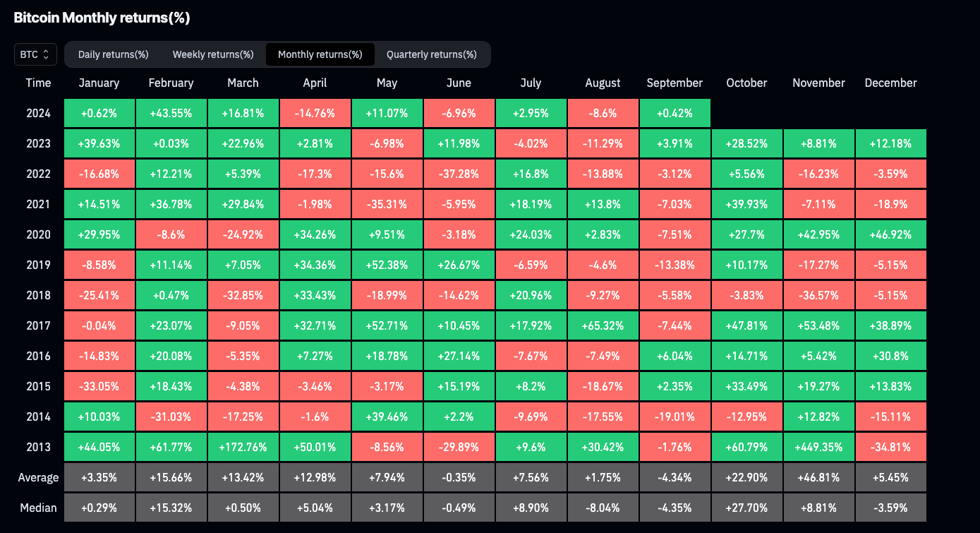The height and width of the screenshot is (533, 980).
Task: Click the 2024 September +0.42% cell
Action: pos(674,113)
